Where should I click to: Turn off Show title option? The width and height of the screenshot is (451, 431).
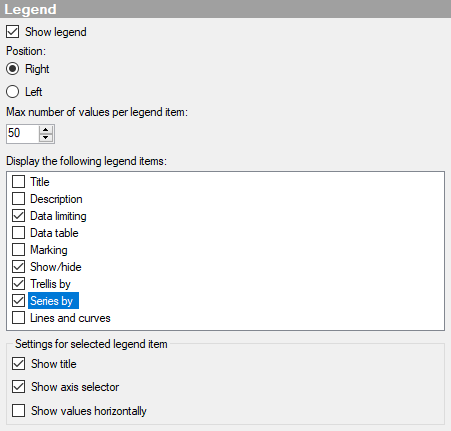coord(18,364)
